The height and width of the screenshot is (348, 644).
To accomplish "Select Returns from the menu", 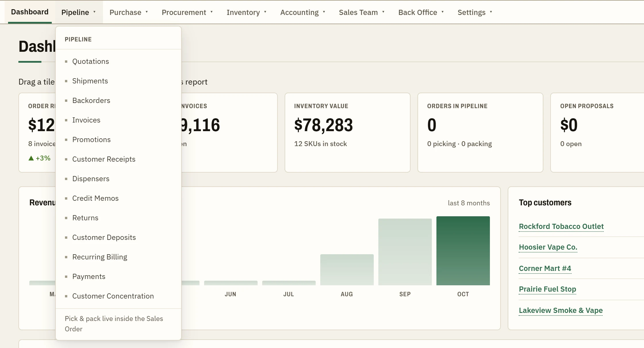I will (118, 218).
